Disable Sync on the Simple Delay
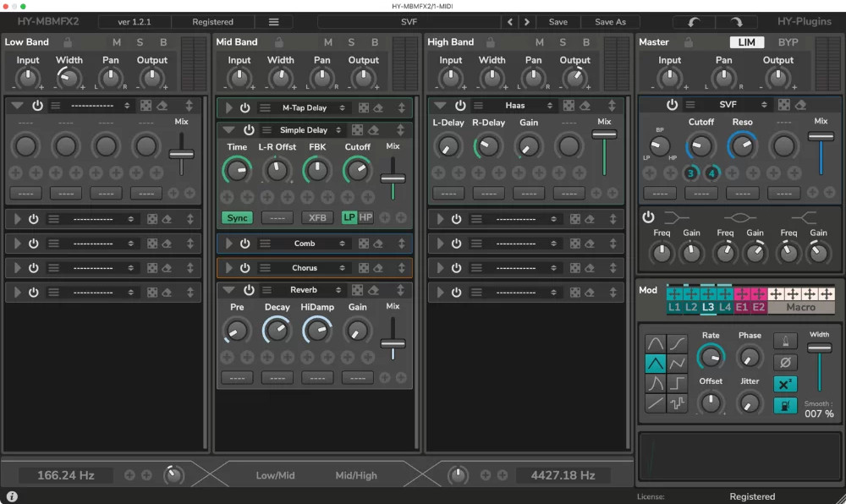Screen dimensions: 846x504 tap(238, 218)
